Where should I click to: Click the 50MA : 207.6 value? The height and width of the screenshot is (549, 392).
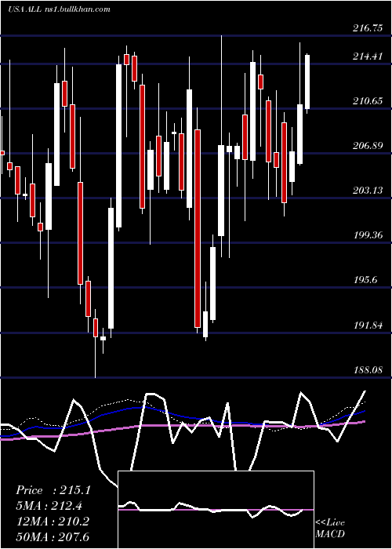[53, 536]
